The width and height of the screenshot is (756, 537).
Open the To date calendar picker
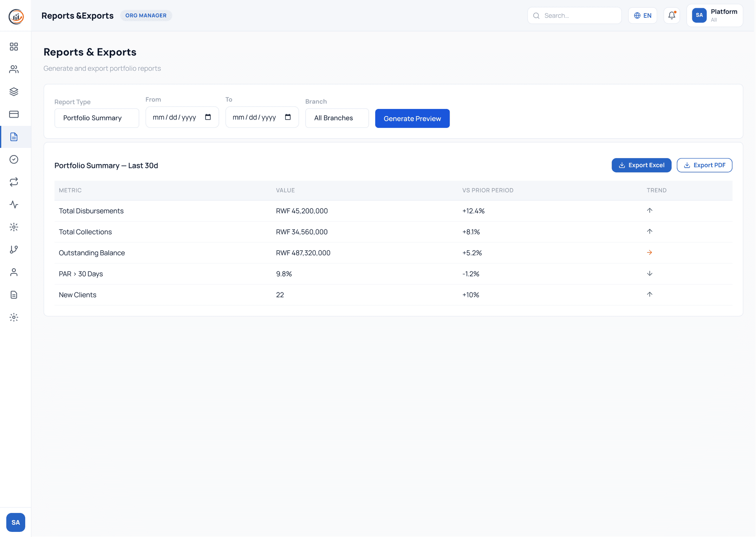pyautogui.click(x=288, y=117)
